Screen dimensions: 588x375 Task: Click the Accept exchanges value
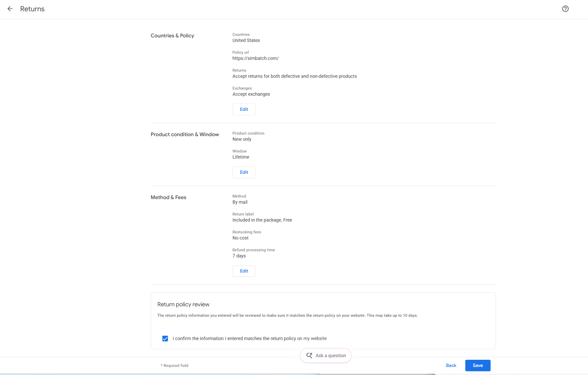click(x=251, y=94)
